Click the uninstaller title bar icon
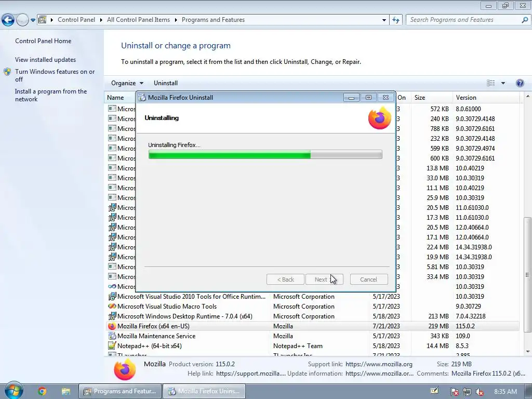Viewport: 532px width, 399px height. tap(142, 98)
